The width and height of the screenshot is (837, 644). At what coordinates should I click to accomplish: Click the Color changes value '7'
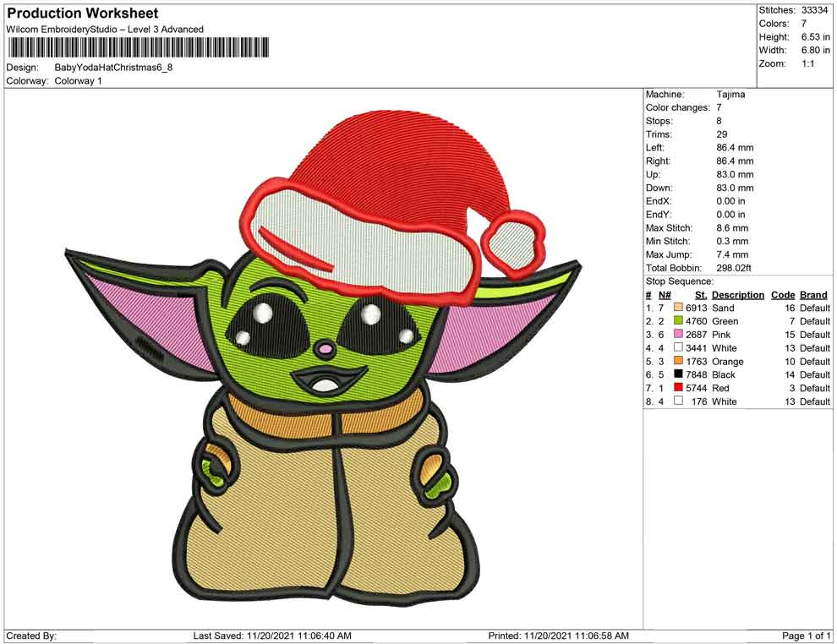tap(719, 108)
